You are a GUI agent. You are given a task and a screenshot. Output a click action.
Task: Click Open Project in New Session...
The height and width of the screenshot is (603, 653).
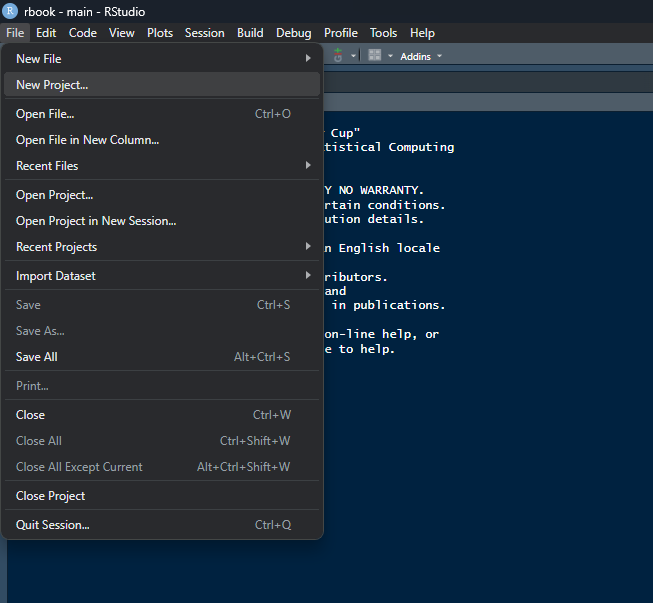[96, 221]
